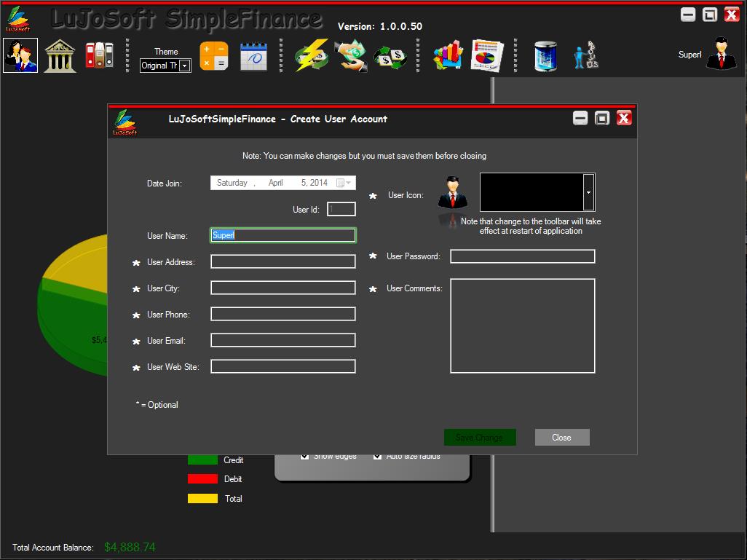The width and height of the screenshot is (747, 560).
Task: Click the green Credit legend swatch
Action: [x=202, y=460]
